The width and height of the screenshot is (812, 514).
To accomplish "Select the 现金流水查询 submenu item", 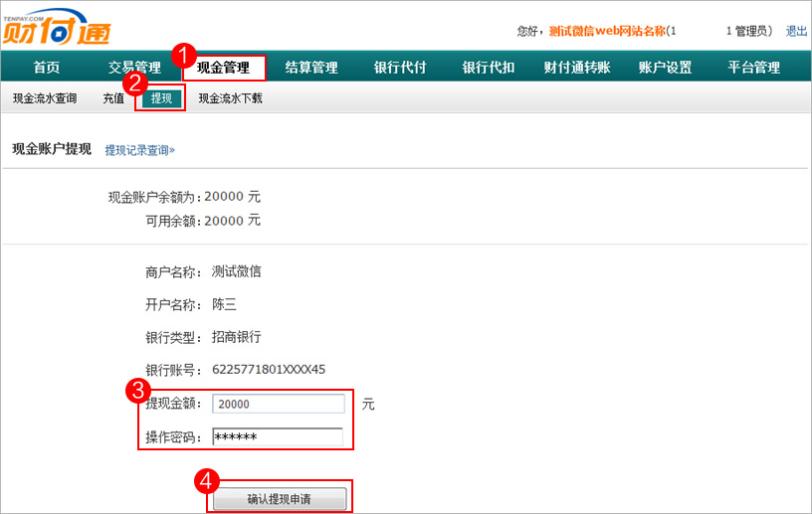I will coord(45,98).
